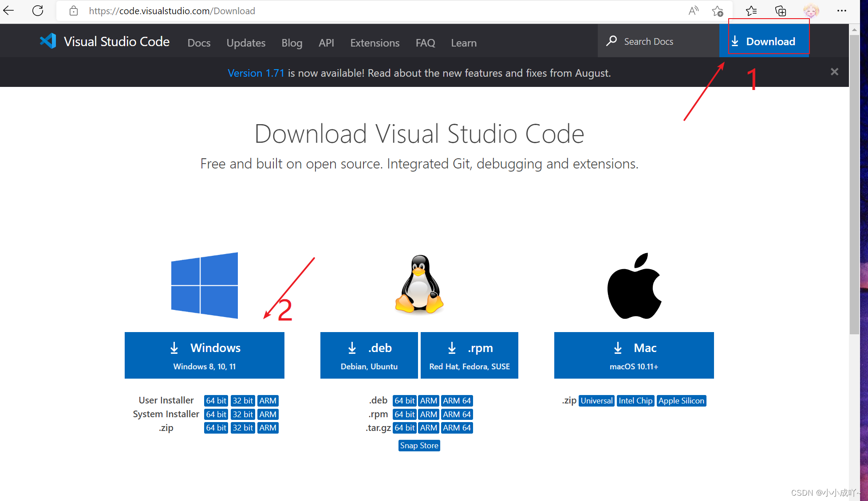
Task: Open the Read Aloud icon in address bar
Action: tap(693, 11)
